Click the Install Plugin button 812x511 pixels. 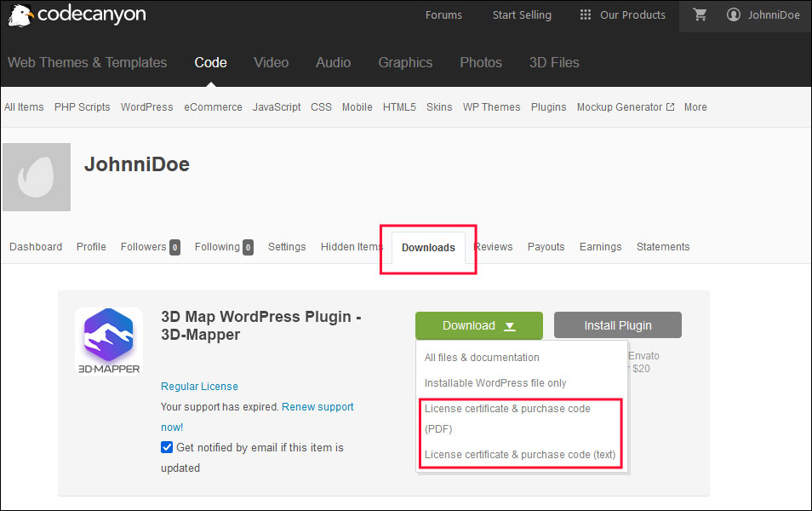(x=618, y=325)
